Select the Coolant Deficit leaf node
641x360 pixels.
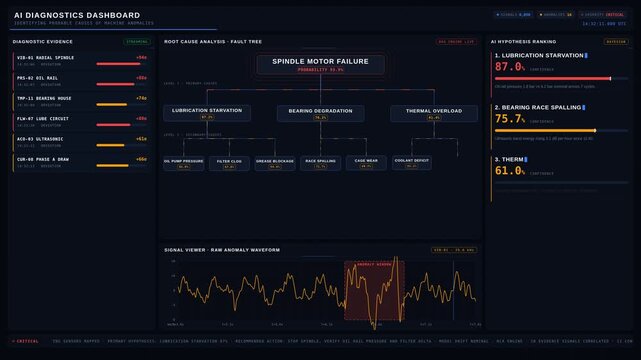tap(412, 163)
